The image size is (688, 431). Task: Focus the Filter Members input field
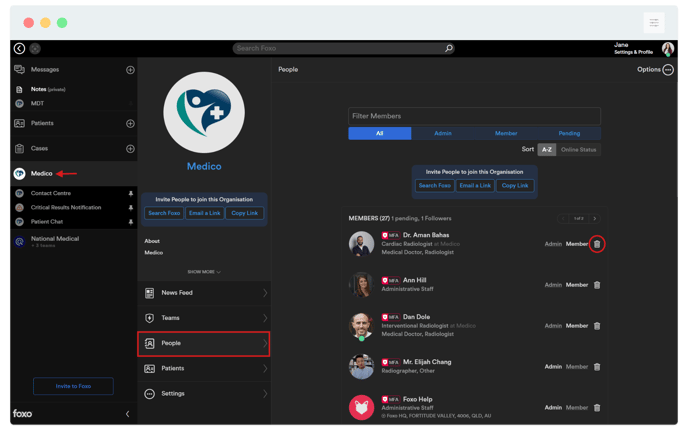(474, 116)
